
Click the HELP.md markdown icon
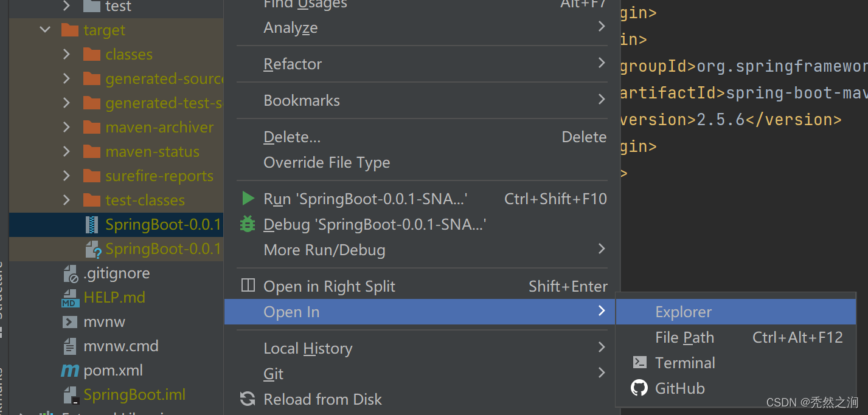[x=71, y=298]
